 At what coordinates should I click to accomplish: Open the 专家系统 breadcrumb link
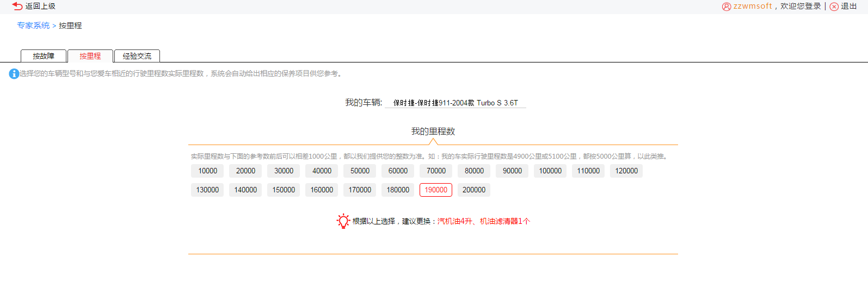33,26
